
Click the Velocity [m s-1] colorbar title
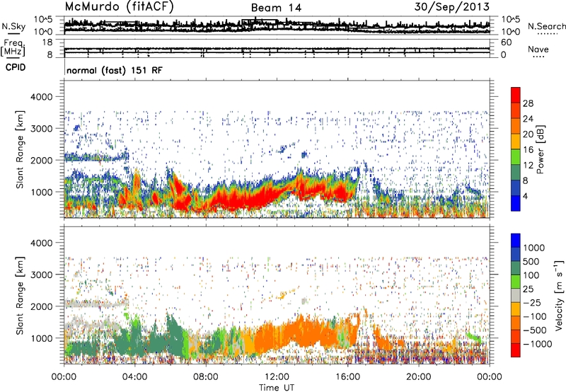click(x=559, y=295)
